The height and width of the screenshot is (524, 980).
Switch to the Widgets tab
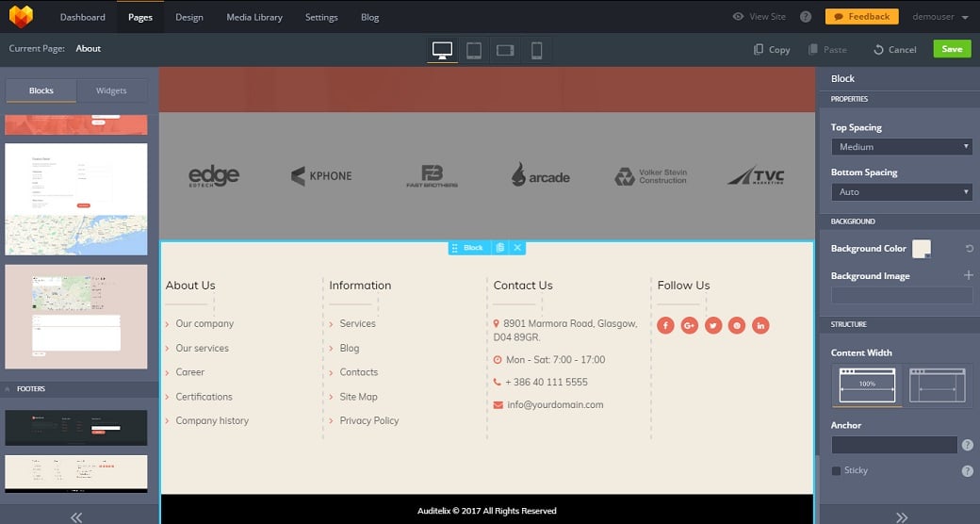tap(111, 90)
